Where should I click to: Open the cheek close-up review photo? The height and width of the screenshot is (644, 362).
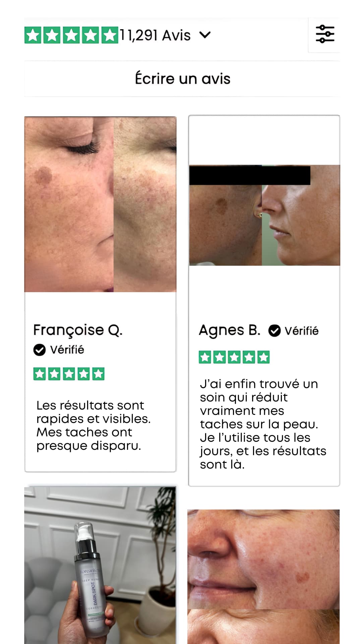pyautogui.click(x=263, y=577)
